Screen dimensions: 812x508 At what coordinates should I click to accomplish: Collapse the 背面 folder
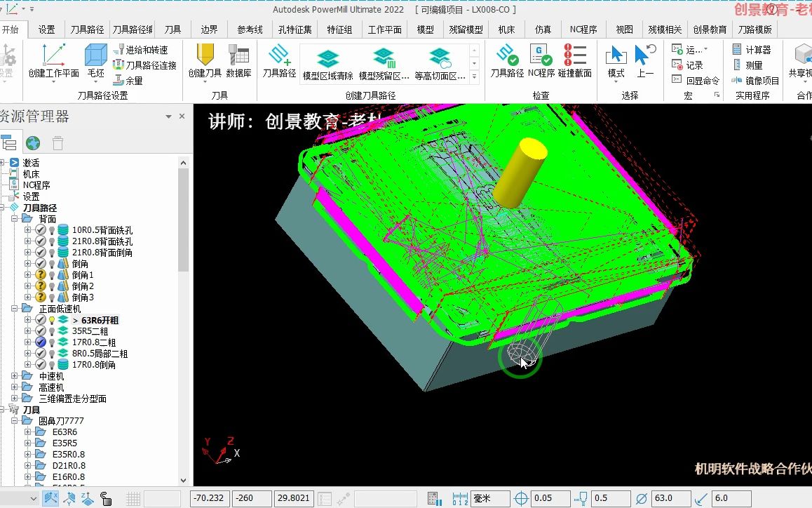coord(15,219)
